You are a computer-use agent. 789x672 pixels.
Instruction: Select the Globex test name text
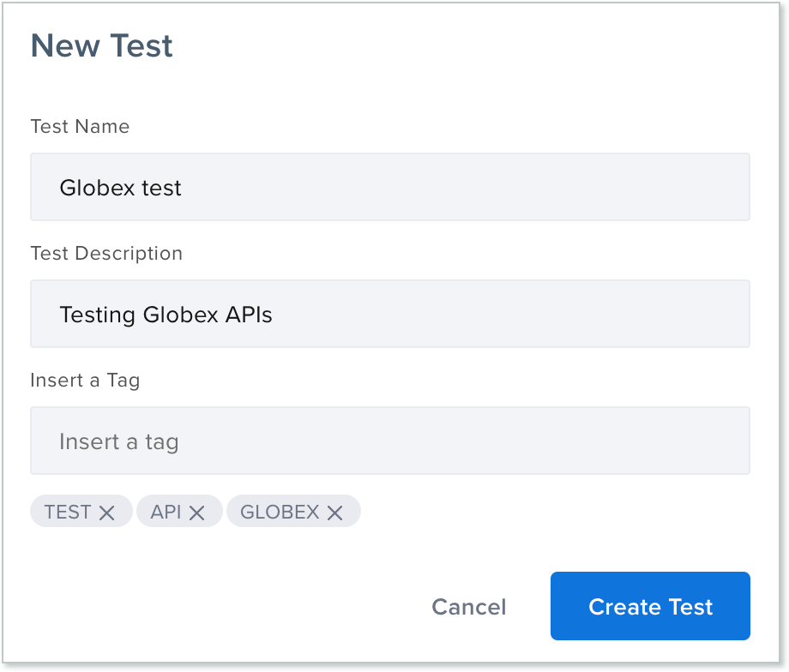point(120,188)
